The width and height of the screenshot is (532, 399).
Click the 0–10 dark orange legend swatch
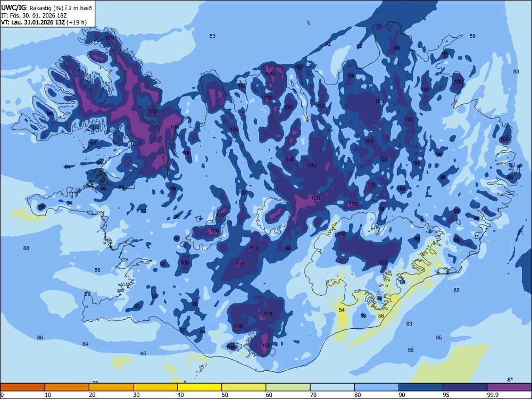point(22,387)
